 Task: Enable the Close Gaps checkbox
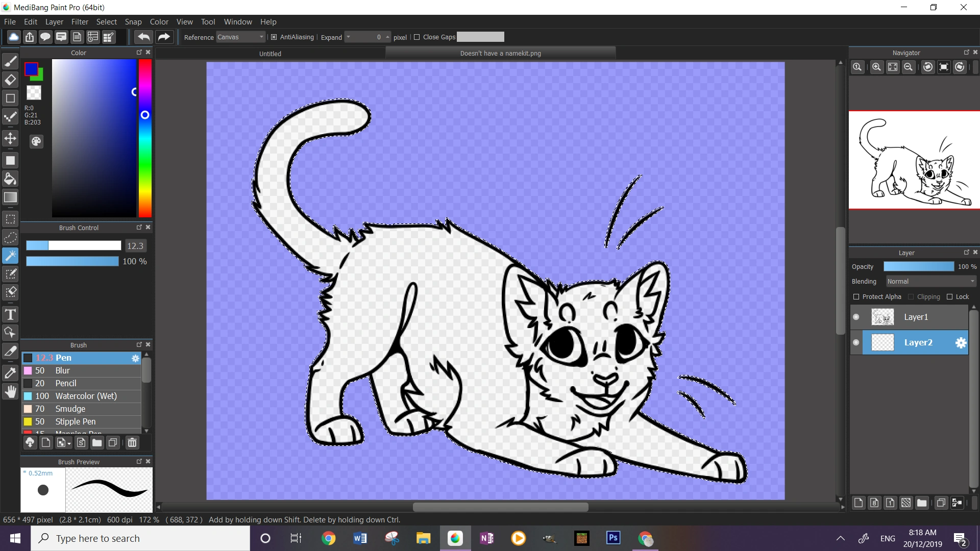click(417, 37)
